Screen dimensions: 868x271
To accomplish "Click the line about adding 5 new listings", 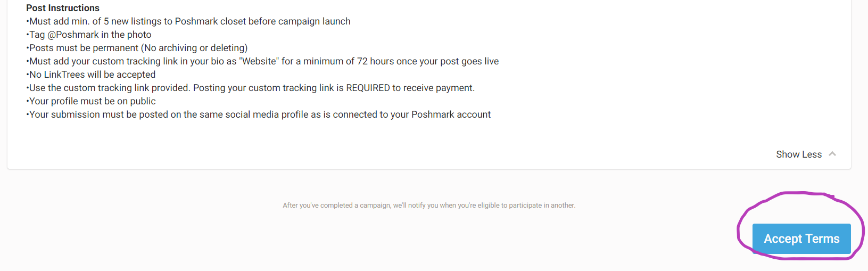I will coord(189,21).
